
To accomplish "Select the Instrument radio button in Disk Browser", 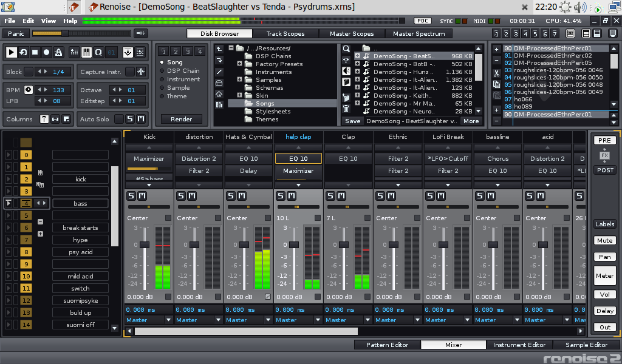I will [x=162, y=79].
